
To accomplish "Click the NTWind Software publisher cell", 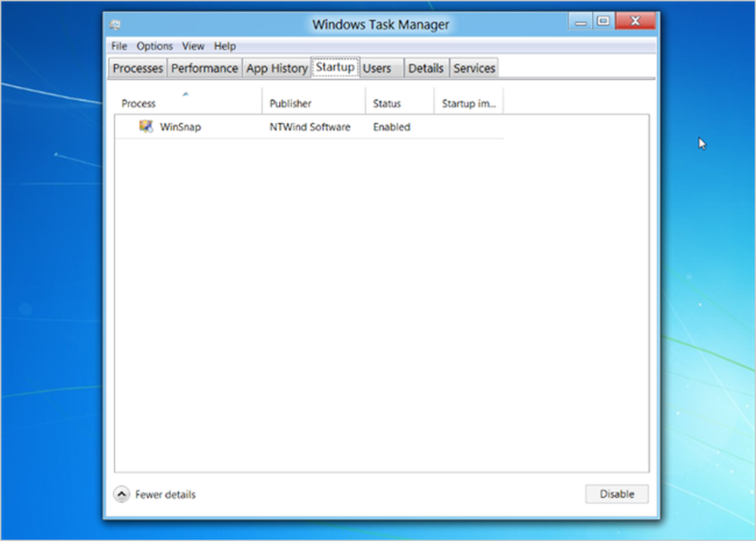I will point(309,127).
